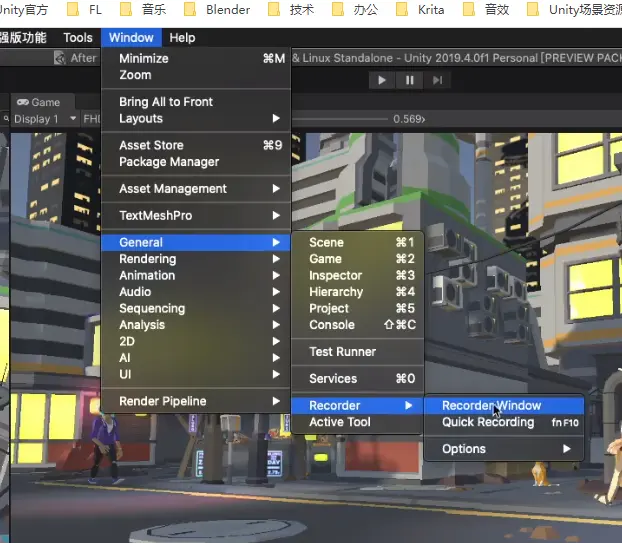Expand the UI submenu

[196, 374]
